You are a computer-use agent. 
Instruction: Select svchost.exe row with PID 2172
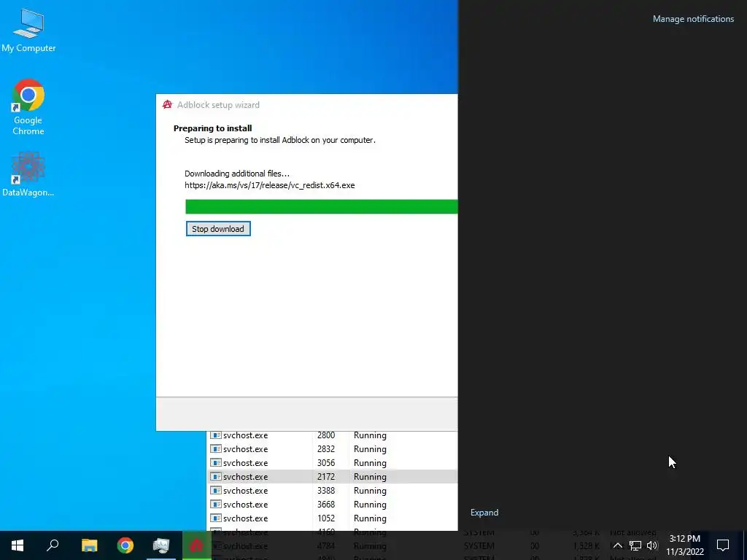coord(332,477)
